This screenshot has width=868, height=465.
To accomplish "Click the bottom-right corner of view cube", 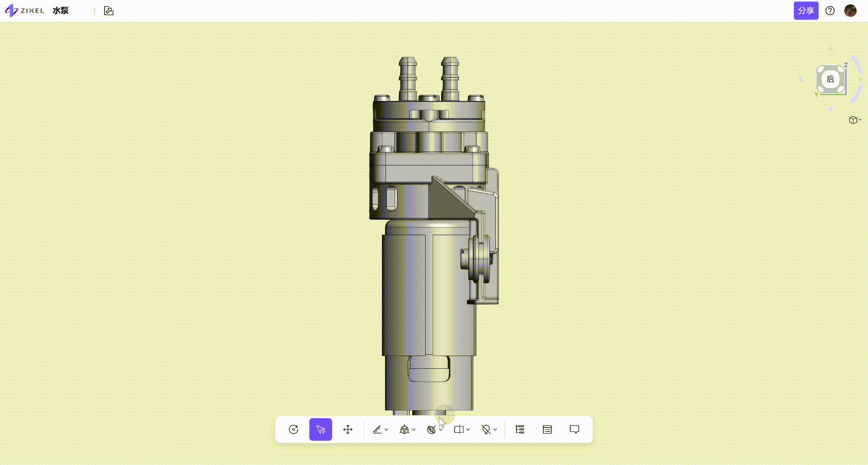I will pyautogui.click(x=841, y=90).
